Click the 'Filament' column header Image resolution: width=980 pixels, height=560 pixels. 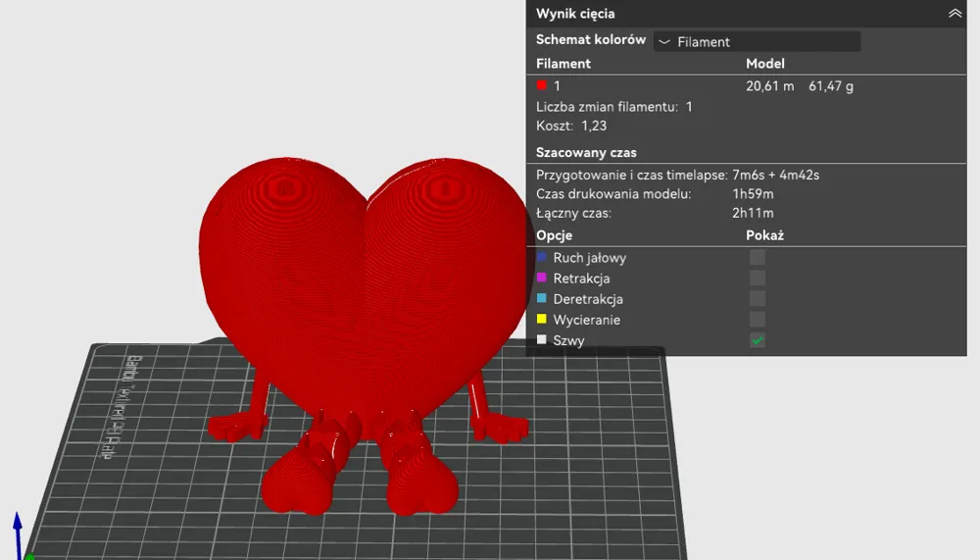click(x=563, y=64)
